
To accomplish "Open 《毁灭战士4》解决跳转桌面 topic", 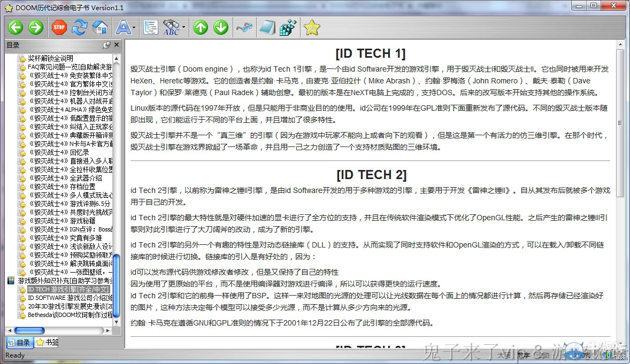I will click(x=70, y=264).
